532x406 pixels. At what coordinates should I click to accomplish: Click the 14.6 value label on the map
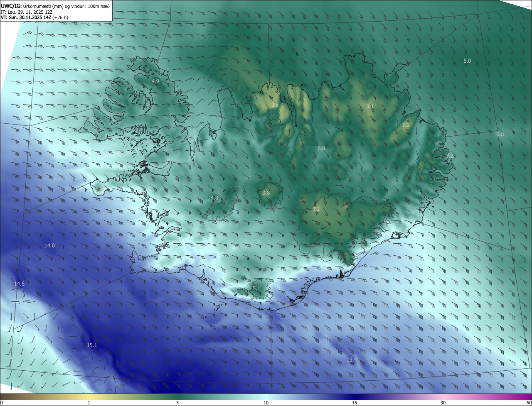click(19, 284)
